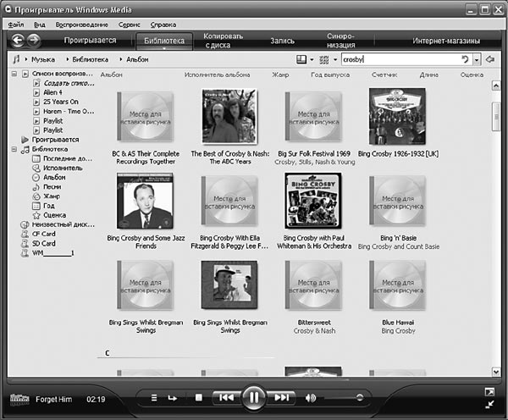Click the Alien 4 playlist icon
Viewport: 508px width, 420px height.
click(36, 92)
